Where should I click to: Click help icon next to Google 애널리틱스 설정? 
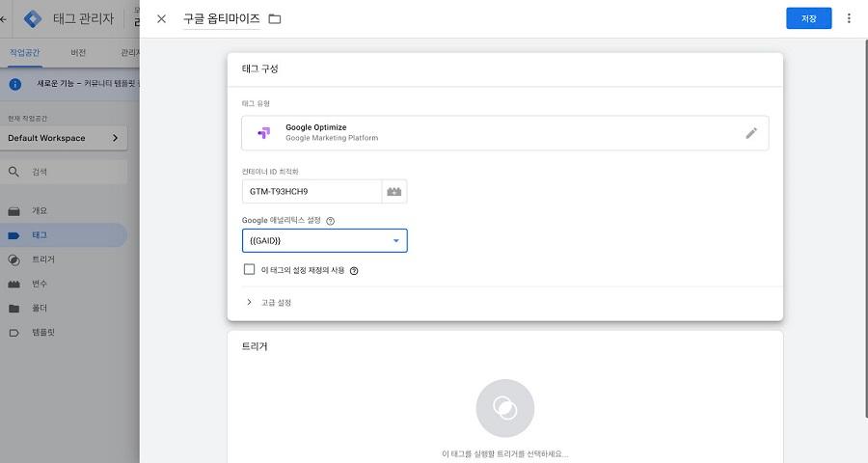[331, 221]
